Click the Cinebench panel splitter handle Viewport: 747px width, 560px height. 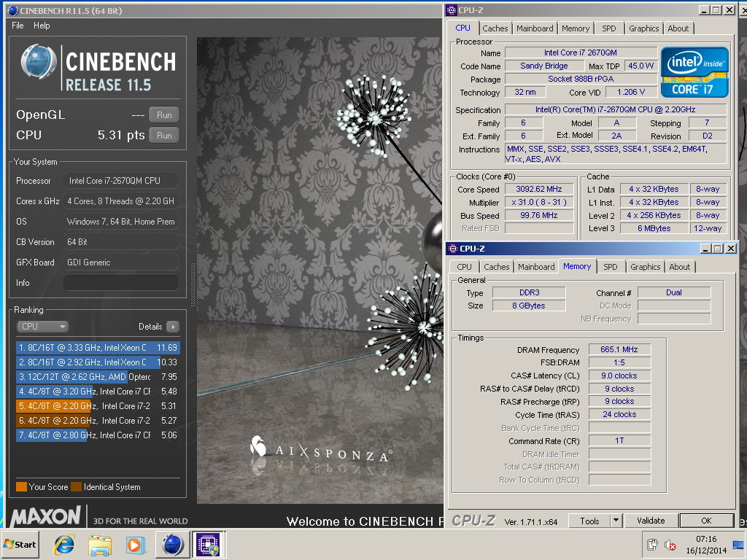(x=193, y=284)
